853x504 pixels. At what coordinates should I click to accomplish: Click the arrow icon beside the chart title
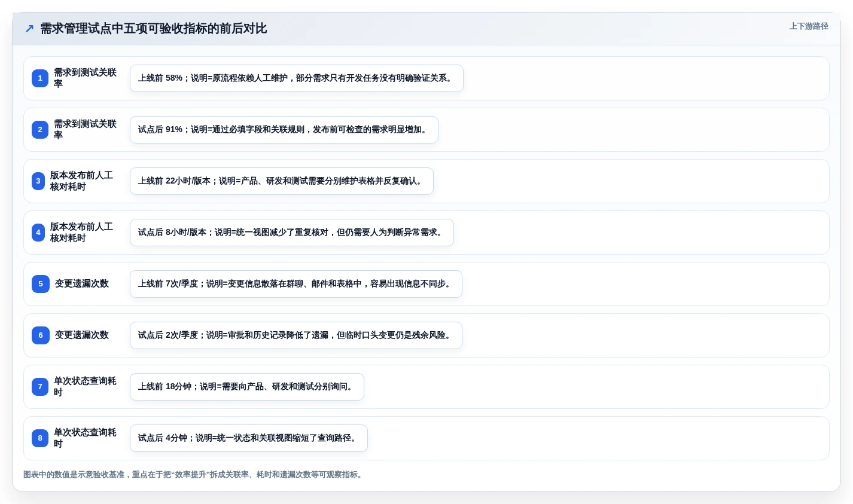tap(29, 29)
